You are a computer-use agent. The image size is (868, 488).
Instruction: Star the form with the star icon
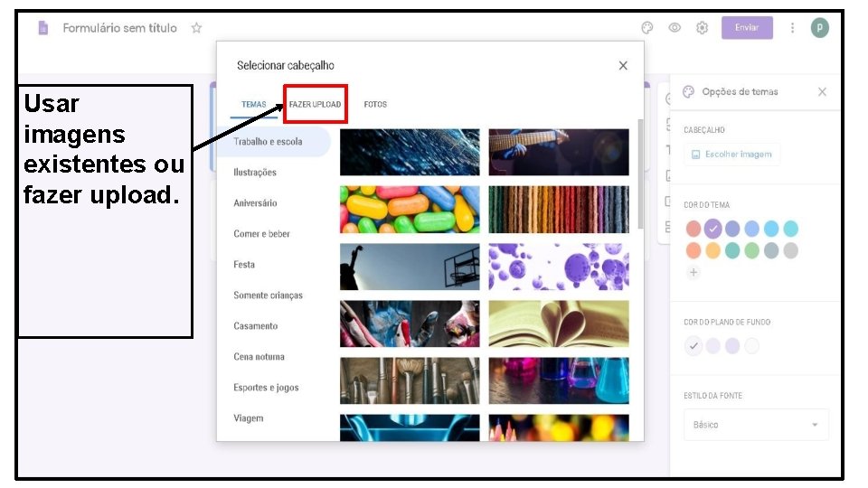tap(196, 28)
